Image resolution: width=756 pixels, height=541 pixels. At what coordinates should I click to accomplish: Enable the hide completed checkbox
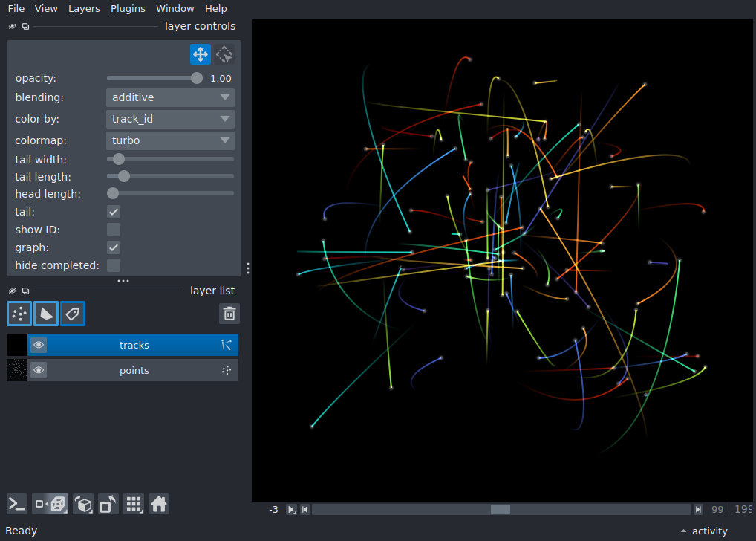[x=114, y=265]
